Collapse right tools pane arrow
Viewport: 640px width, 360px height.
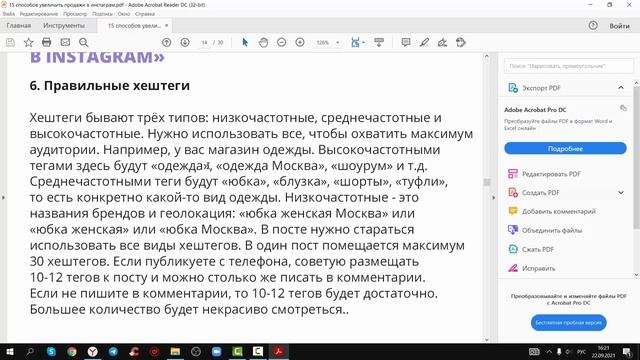493,198
